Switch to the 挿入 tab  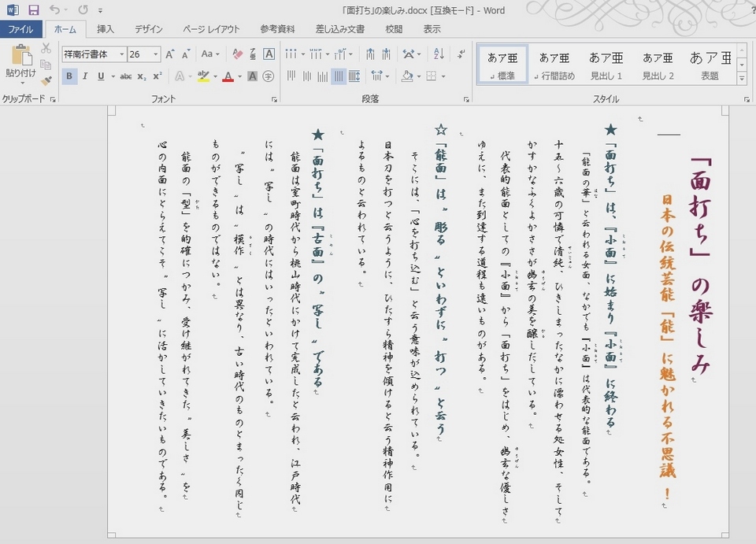tap(106, 29)
